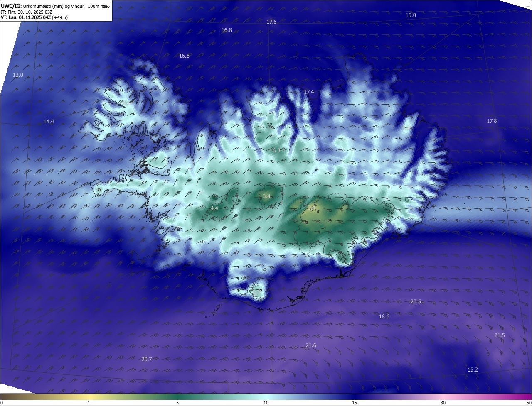Click the 13.0 value label

[x=18, y=75]
